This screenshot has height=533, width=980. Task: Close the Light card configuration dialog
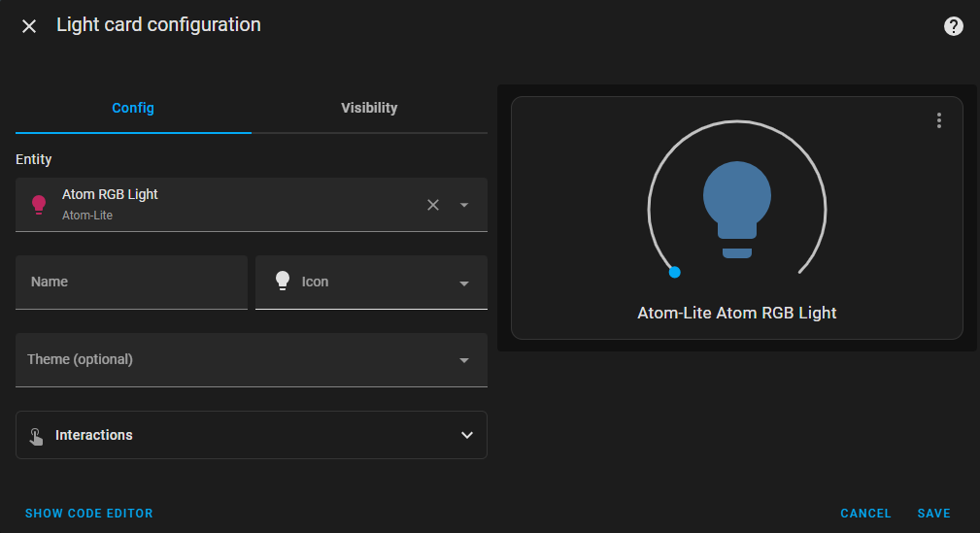click(29, 26)
